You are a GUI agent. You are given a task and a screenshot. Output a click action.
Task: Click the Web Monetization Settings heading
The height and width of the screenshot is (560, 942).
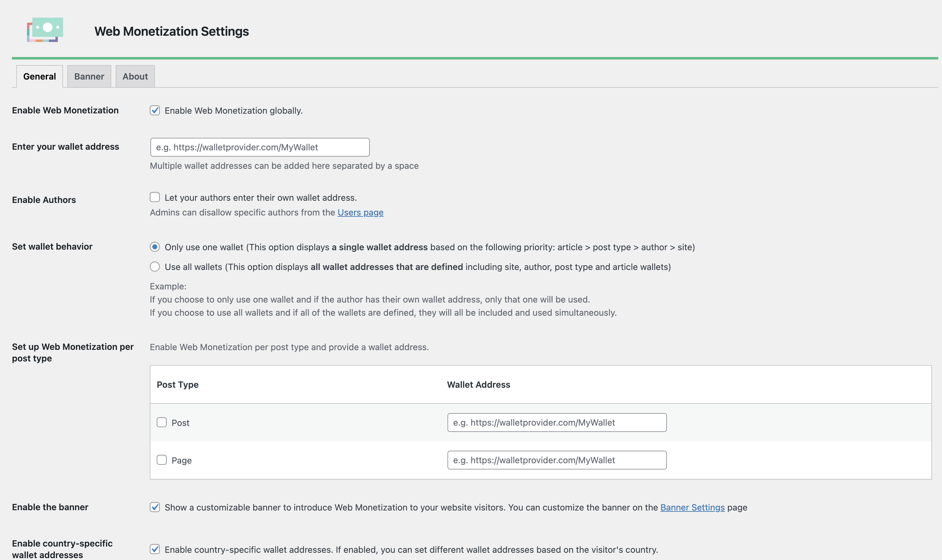(171, 31)
